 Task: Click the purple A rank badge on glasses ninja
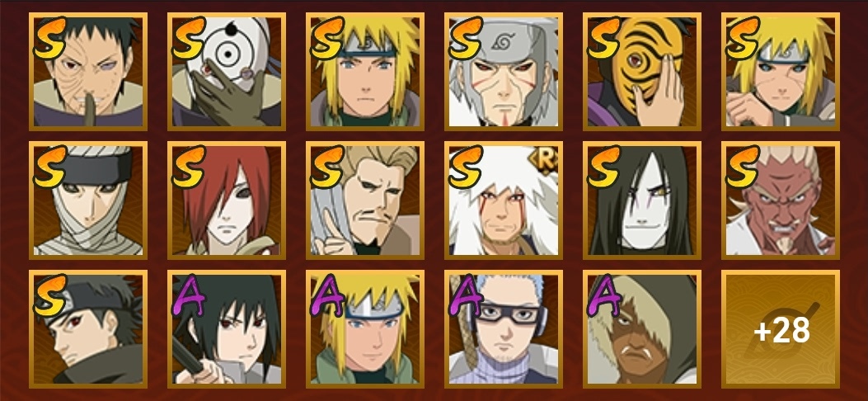pyautogui.click(x=466, y=295)
